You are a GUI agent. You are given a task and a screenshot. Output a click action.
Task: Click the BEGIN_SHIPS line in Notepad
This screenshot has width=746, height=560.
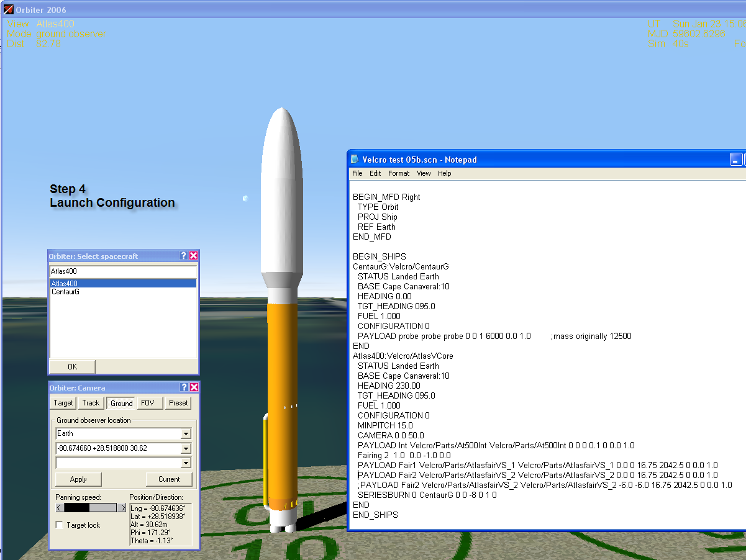pos(380,256)
